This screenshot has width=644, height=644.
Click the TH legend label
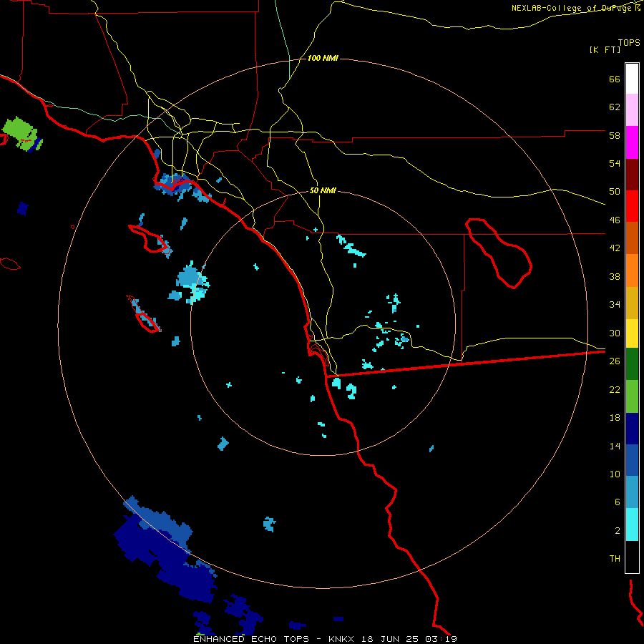[x=615, y=559]
